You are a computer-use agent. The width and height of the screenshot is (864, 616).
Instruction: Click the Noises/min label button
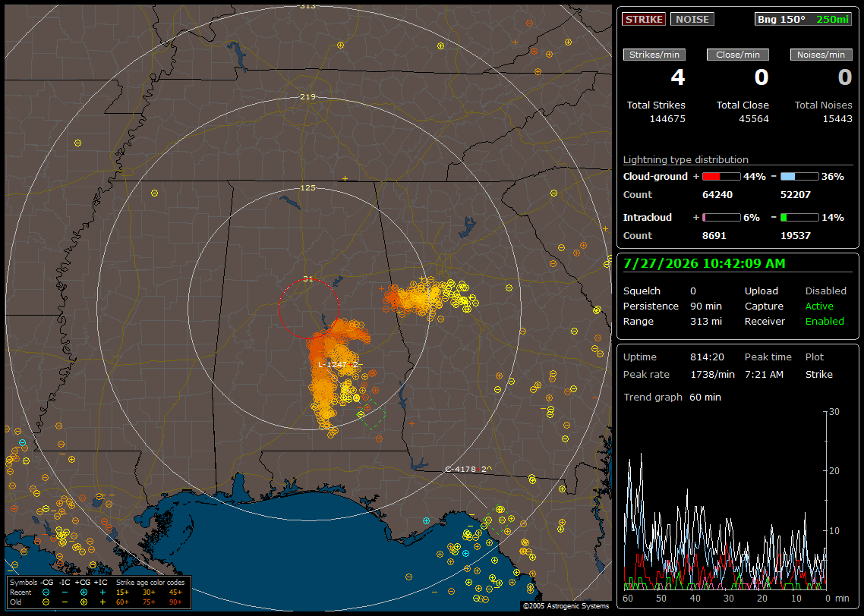tap(821, 55)
